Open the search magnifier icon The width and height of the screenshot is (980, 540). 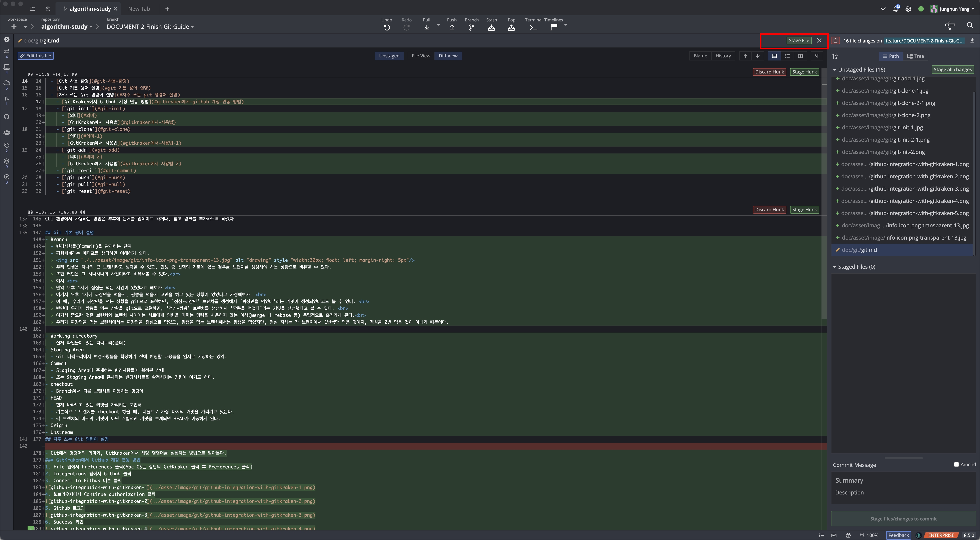[969, 25]
